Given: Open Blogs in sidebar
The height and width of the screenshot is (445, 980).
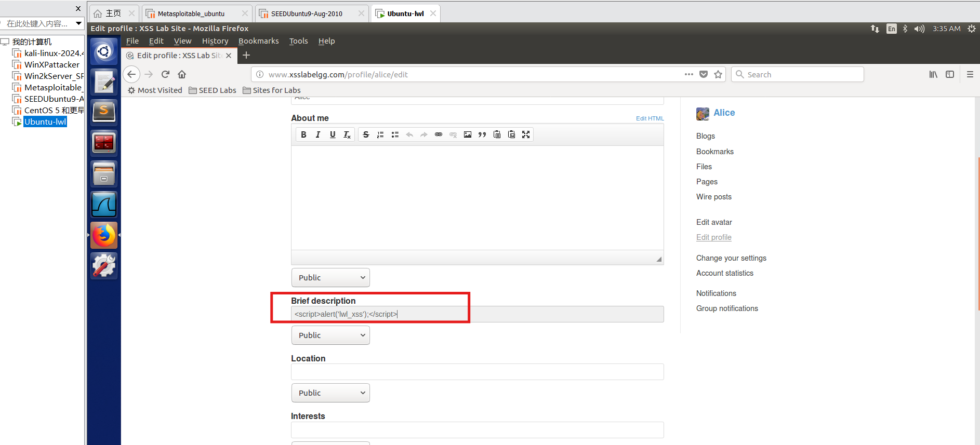Looking at the screenshot, I should pyautogui.click(x=705, y=136).
